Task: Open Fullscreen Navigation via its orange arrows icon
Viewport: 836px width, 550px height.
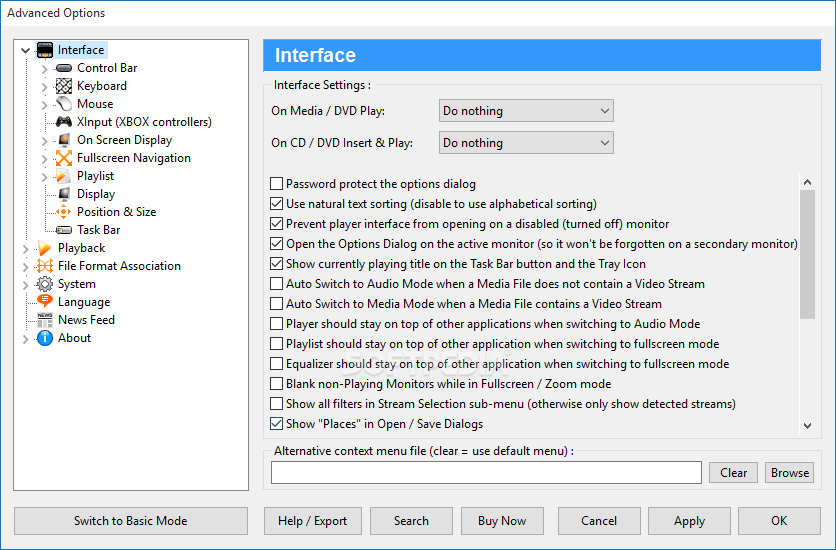Action: click(x=64, y=158)
